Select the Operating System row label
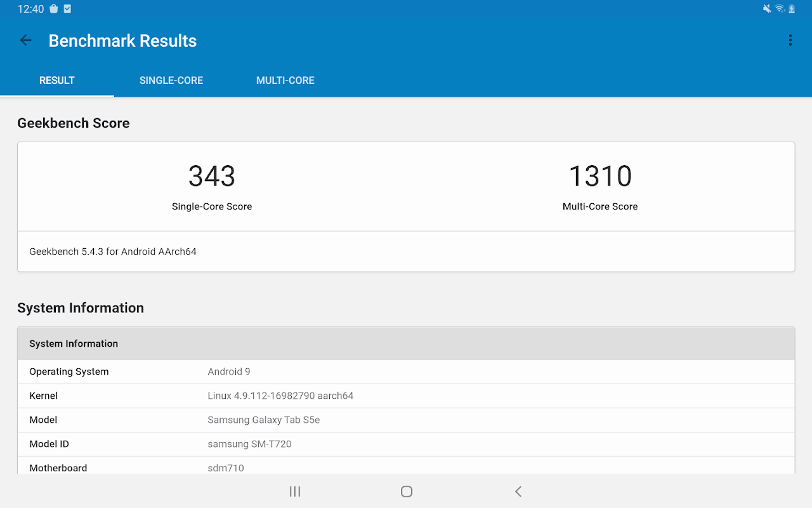Viewport: 812px width, 508px height. [x=69, y=371]
